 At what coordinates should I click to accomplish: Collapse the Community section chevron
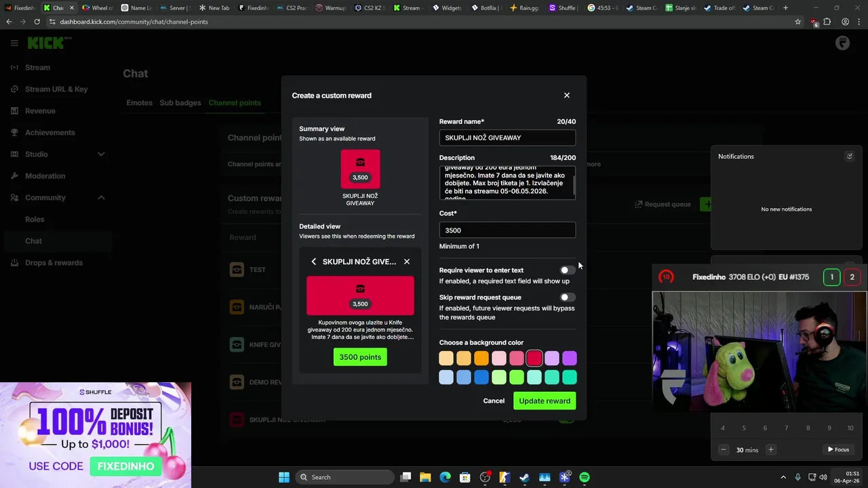click(101, 197)
